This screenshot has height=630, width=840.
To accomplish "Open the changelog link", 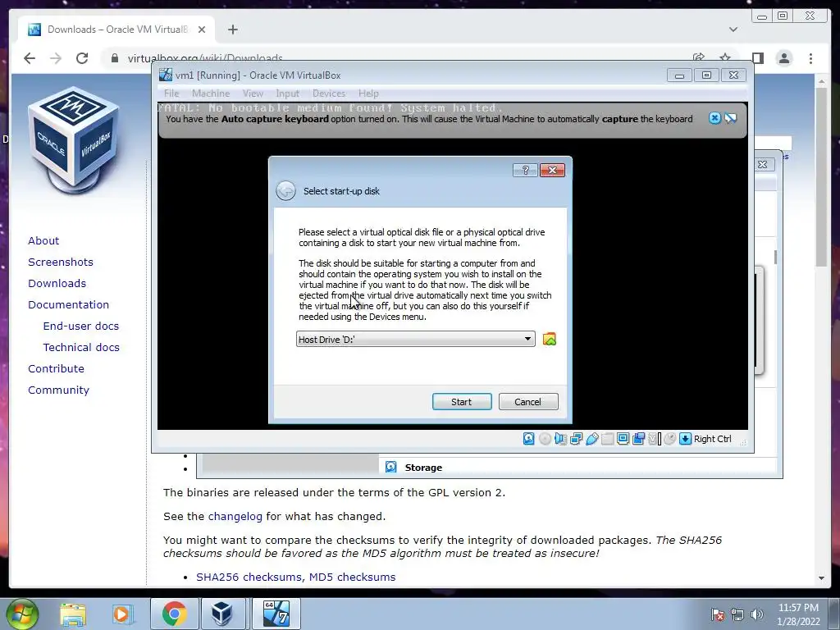I will (235, 517).
